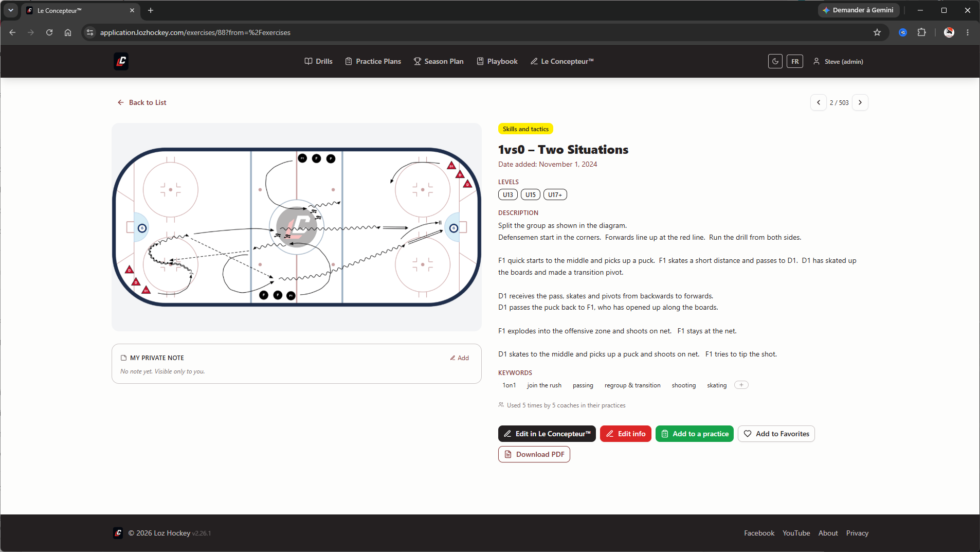Screen dimensions: 980x552
Task: Open Season Plan page
Action: click(439, 61)
